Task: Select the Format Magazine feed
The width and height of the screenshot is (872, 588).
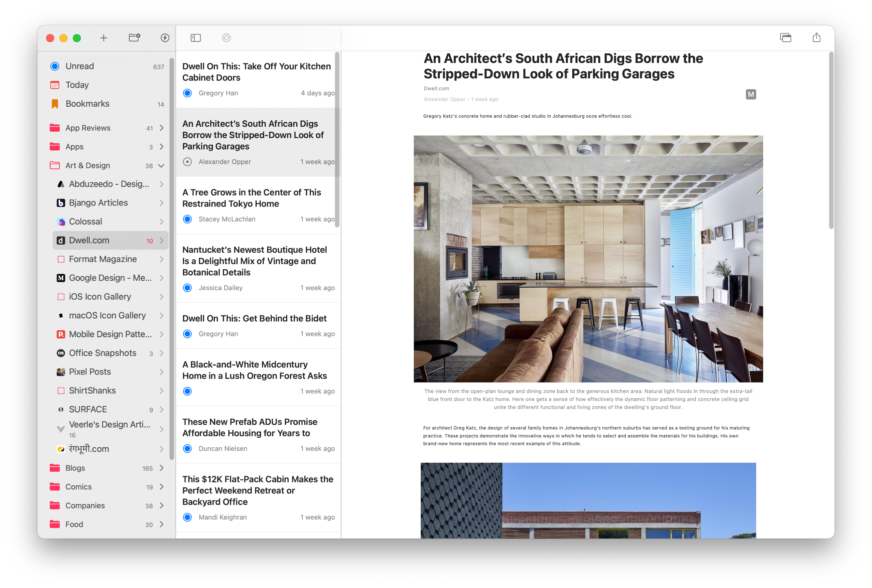Action: [x=110, y=259]
